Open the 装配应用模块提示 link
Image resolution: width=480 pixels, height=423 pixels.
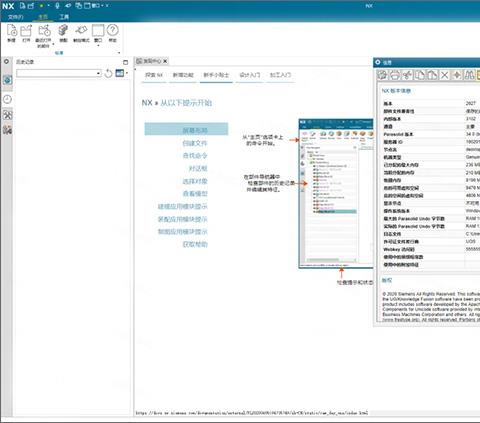coord(182,219)
